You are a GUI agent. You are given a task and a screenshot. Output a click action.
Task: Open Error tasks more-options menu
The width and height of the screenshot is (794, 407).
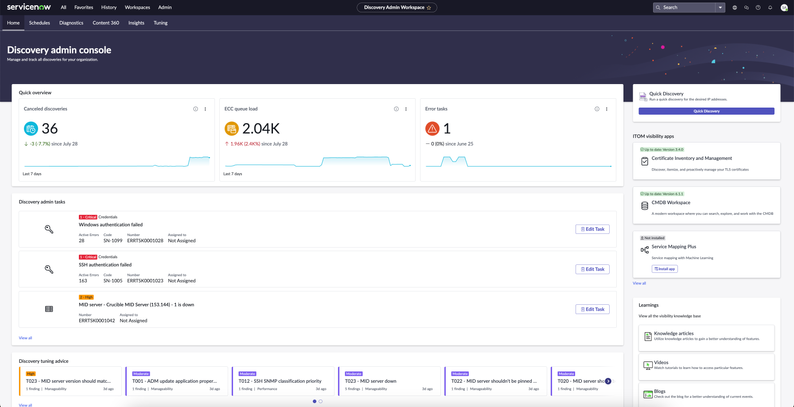(x=607, y=109)
